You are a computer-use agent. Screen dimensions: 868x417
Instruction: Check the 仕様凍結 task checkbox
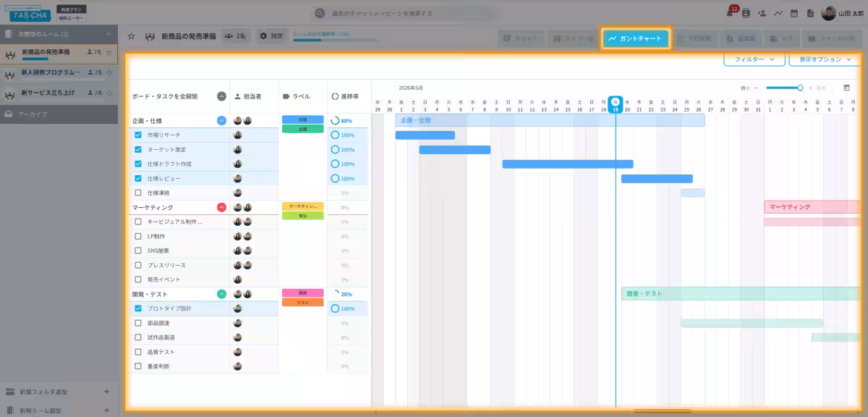coord(138,193)
